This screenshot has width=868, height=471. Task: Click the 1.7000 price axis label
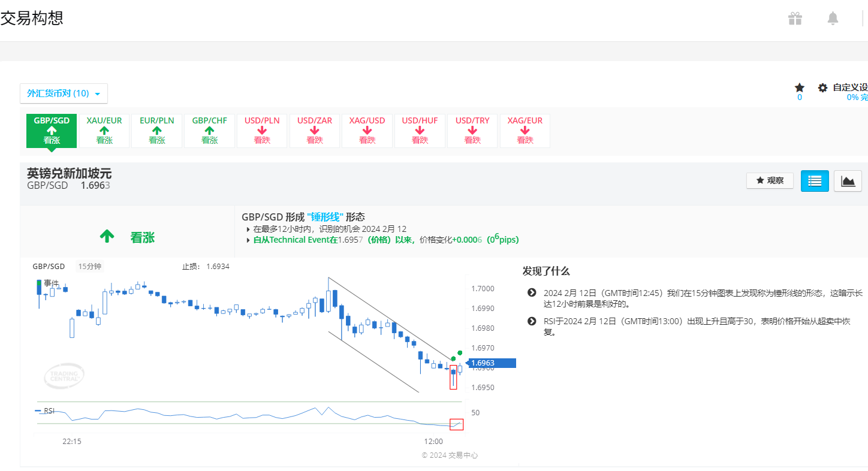[x=483, y=289]
